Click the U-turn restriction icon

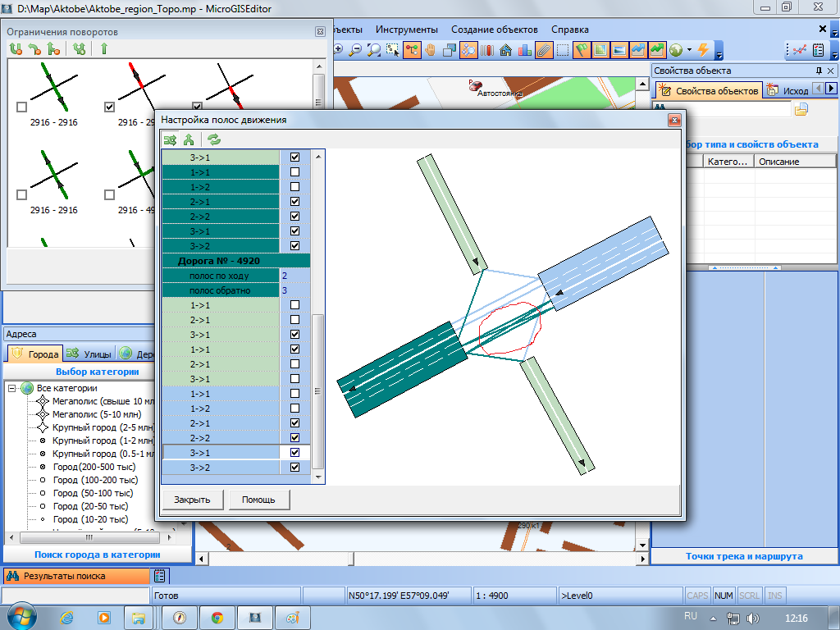point(16,49)
